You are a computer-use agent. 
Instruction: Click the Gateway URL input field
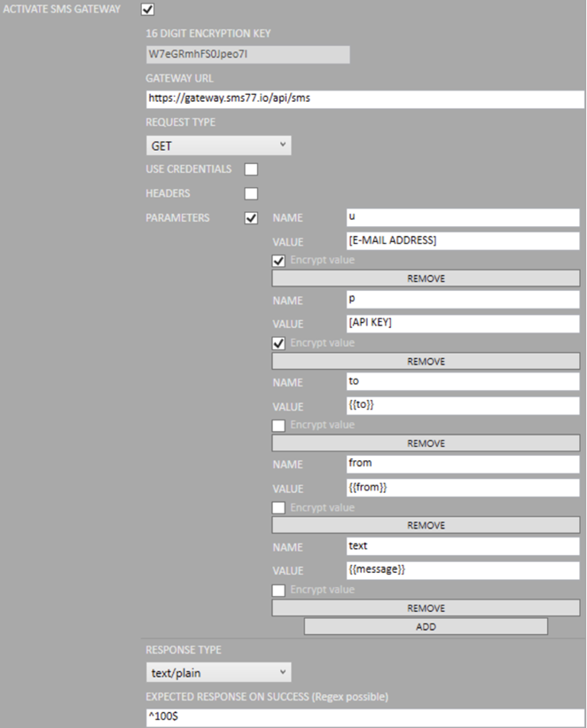[x=364, y=98]
